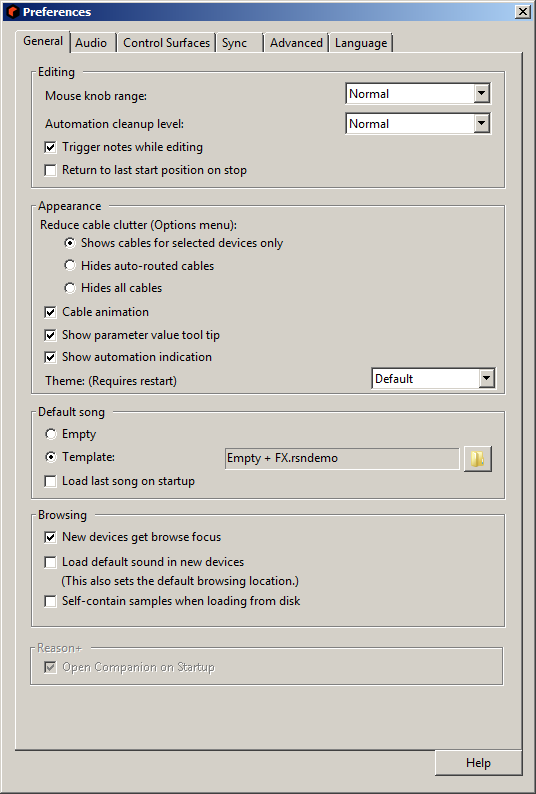The height and width of the screenshot is (794, 536).
Task: Open Mouse knob range dropdown
Action: [418, 94]
